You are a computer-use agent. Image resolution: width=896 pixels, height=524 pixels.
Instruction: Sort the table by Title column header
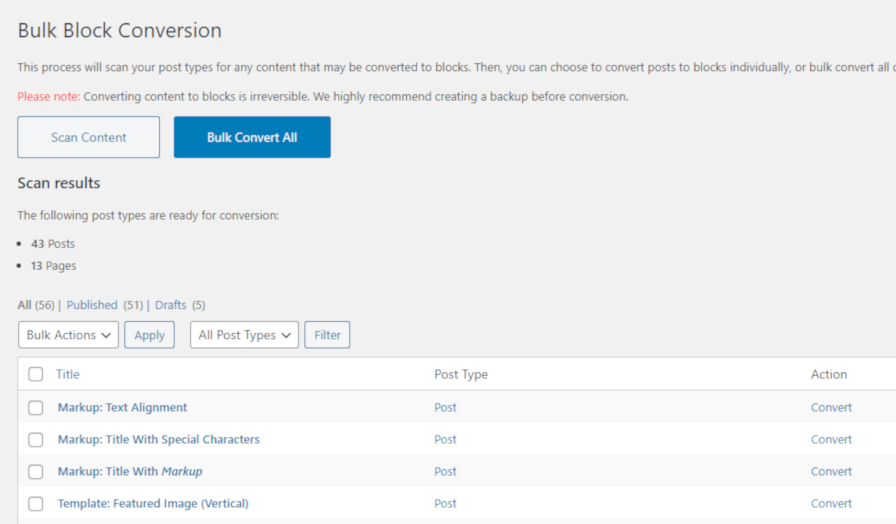click(68, 374)
